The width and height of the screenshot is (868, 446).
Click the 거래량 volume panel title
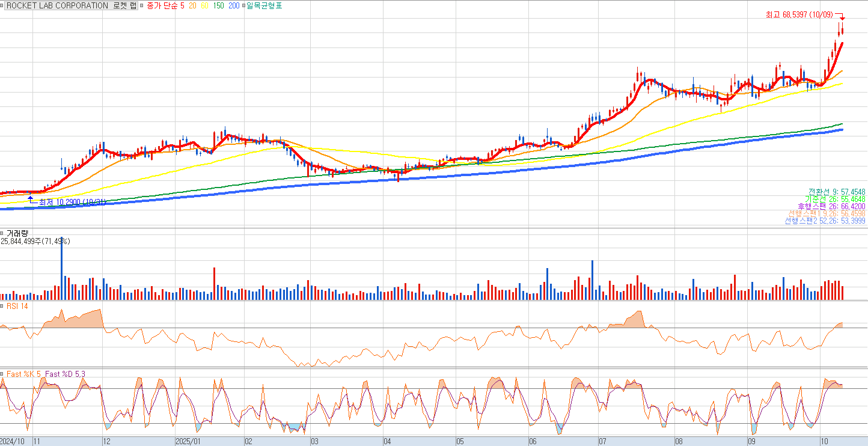coord(17,233)
